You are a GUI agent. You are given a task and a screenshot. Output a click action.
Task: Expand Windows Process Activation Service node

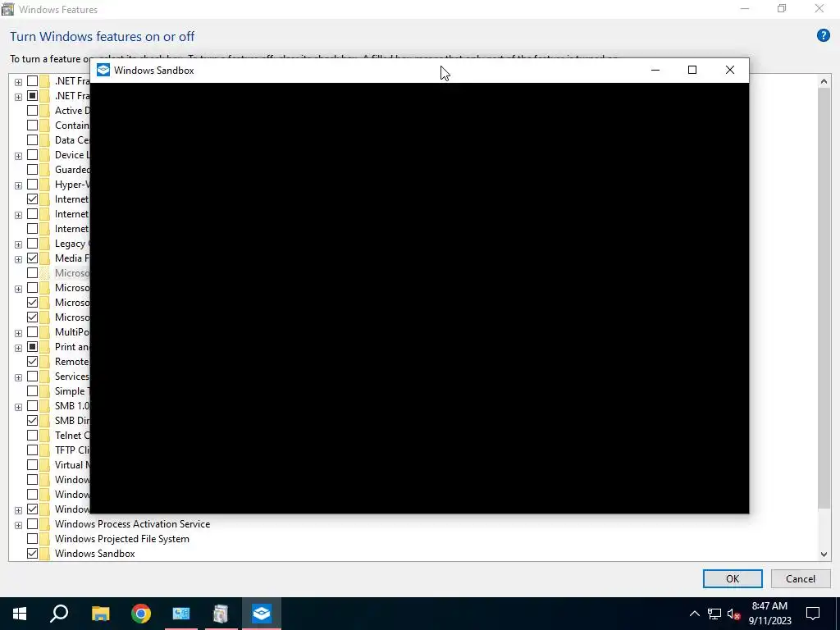[x=18, y=525]
